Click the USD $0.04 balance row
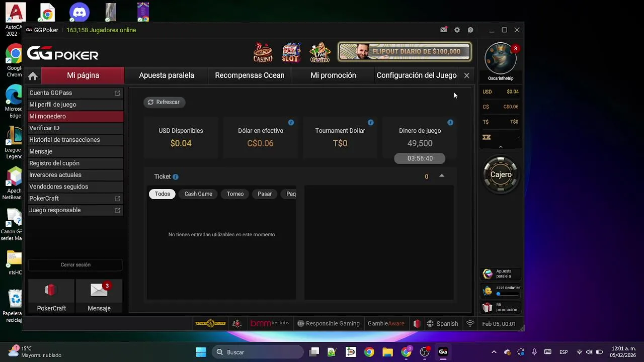 [x=501, y=92]
